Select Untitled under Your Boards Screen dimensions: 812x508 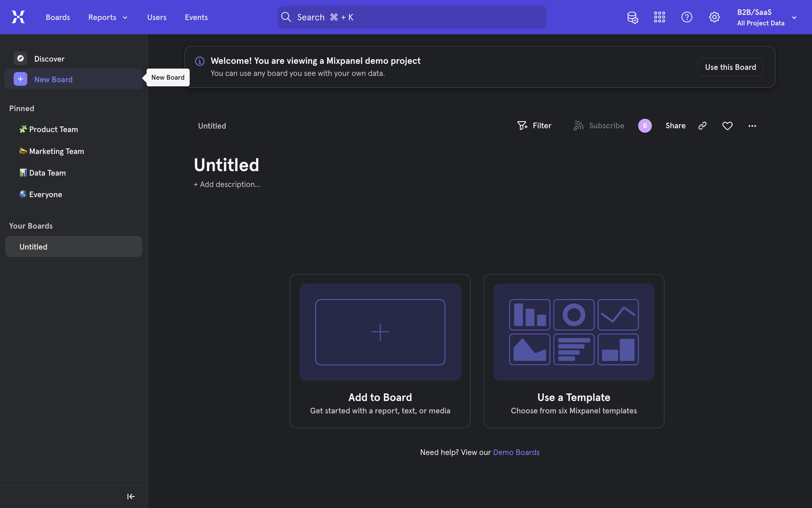point(74,246)
